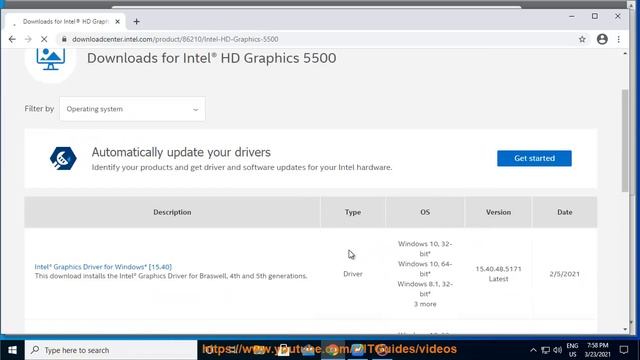Image resolution: width=640 pixels, height=360 pixels.
Task: Click the Type column header
Action: point(353,212)
